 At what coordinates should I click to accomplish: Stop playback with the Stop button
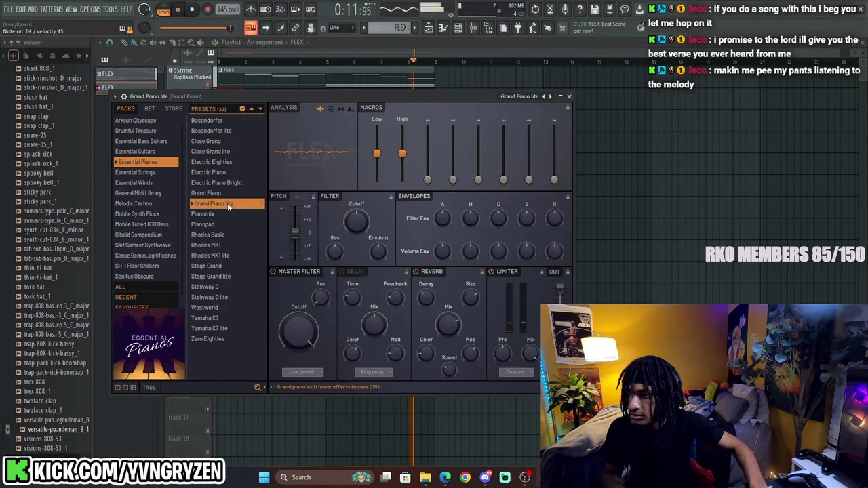(x=192, y=9)
